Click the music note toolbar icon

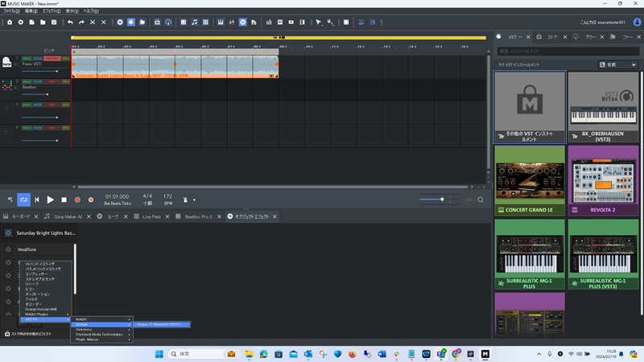(x=194, y=23)
